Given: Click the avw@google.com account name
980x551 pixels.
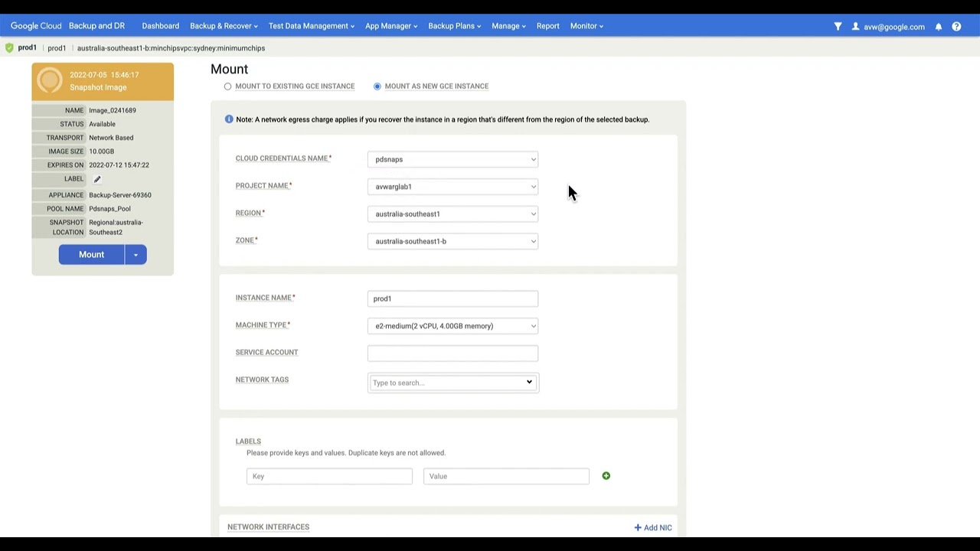Looking at the screenshot, I should pyautogui.click(x=894, y=27).
